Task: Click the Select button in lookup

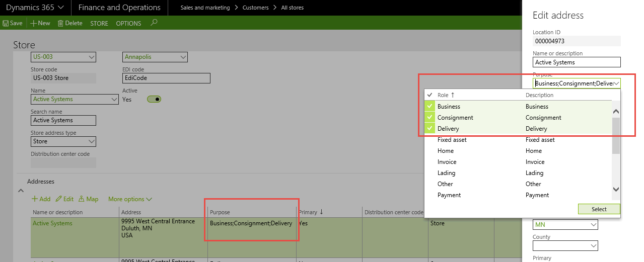Action: coord(599,209)
